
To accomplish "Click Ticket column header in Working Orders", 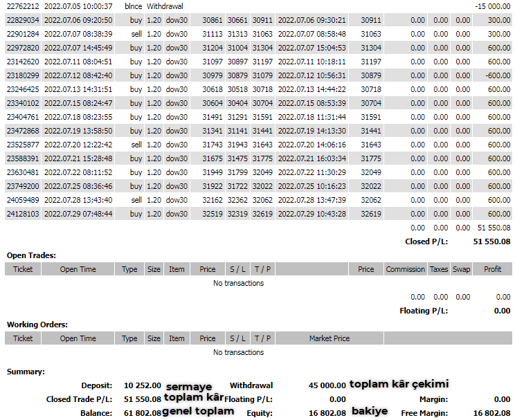I will tap(23, 338).
